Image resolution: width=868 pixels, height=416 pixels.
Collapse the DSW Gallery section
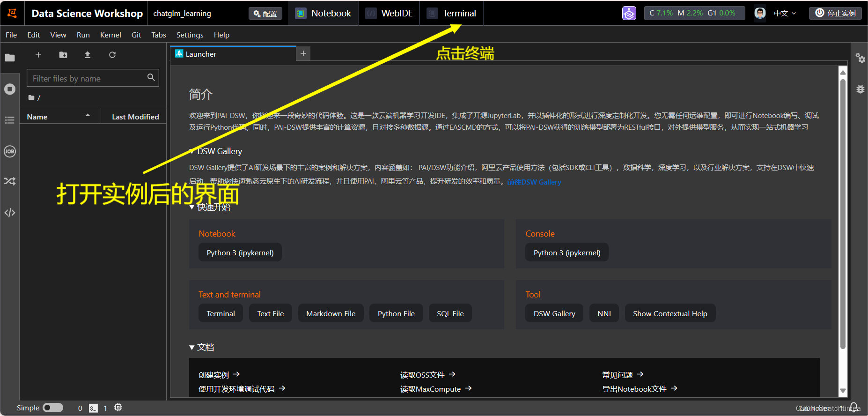192,151
